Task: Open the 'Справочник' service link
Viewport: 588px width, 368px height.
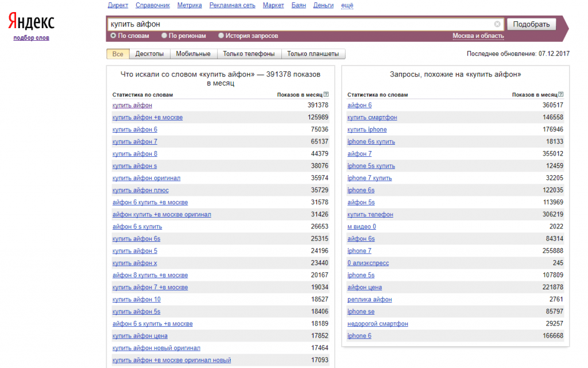Action: point(153,5)
